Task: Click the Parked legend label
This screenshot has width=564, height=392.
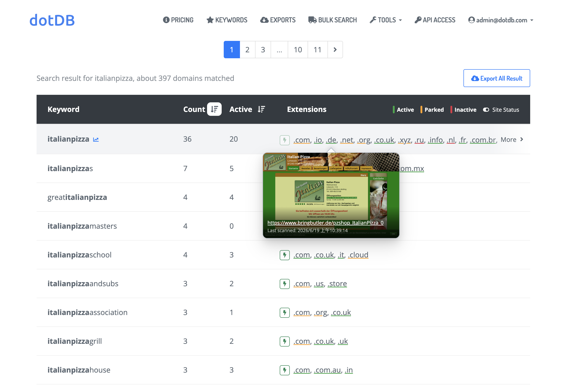Action: tap(434, 110)
